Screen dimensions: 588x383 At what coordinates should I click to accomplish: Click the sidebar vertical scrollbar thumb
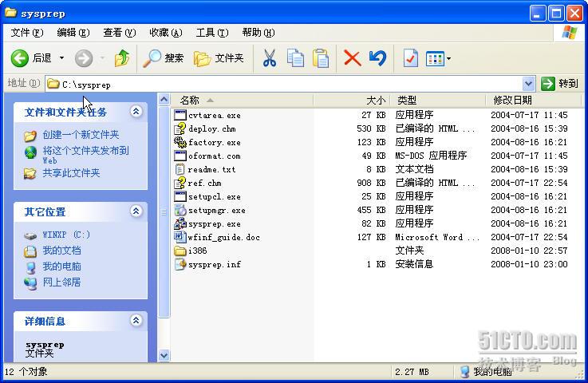tap(164, 212)
